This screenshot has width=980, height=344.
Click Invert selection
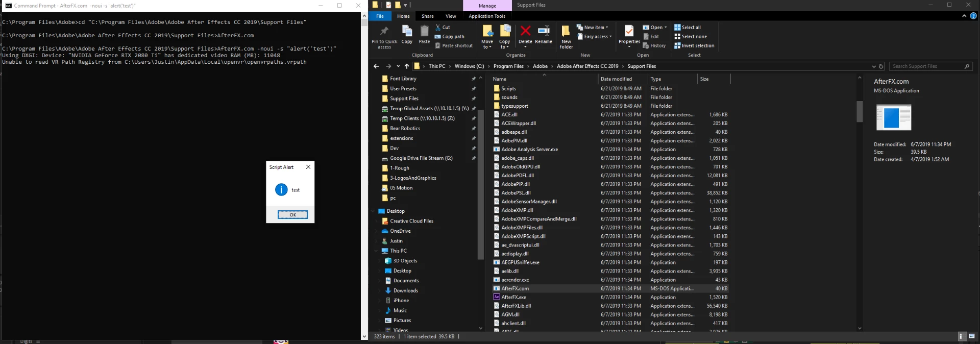[694, 46]
